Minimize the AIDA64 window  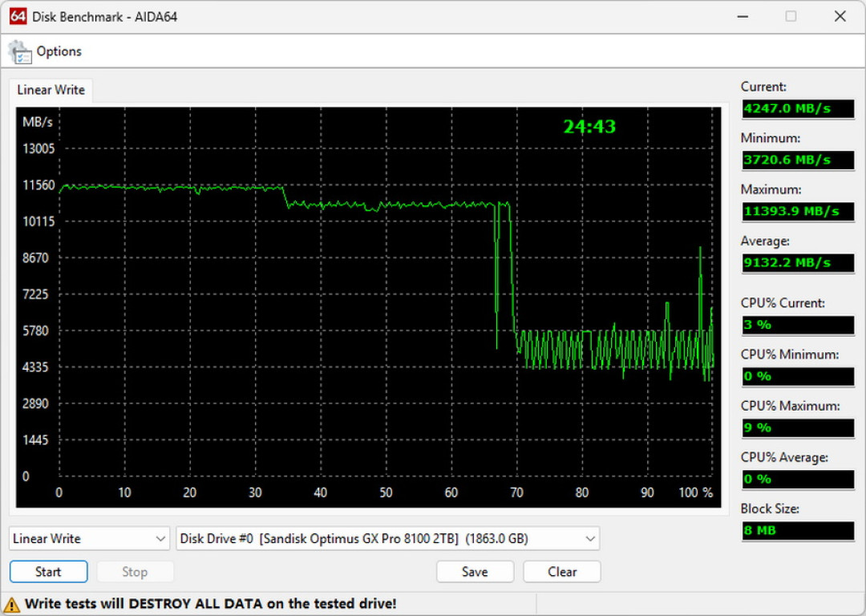(x=743, y=17)
